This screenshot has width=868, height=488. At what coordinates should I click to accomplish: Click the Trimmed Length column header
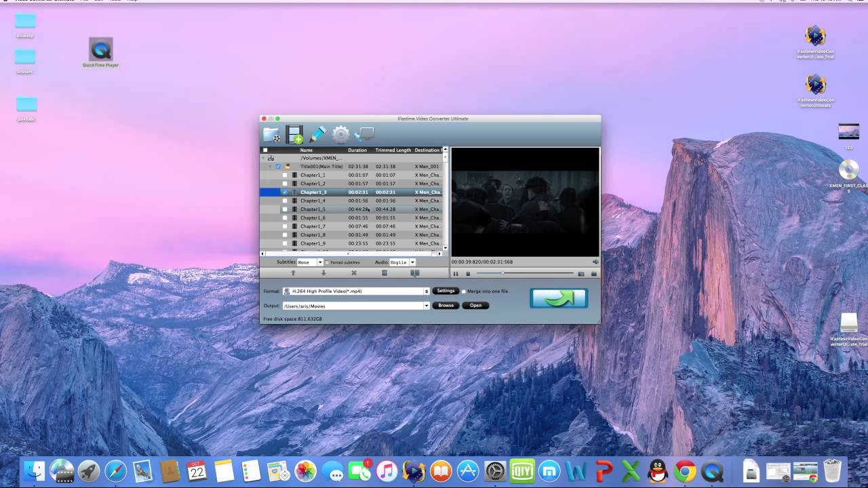[393, 150]
